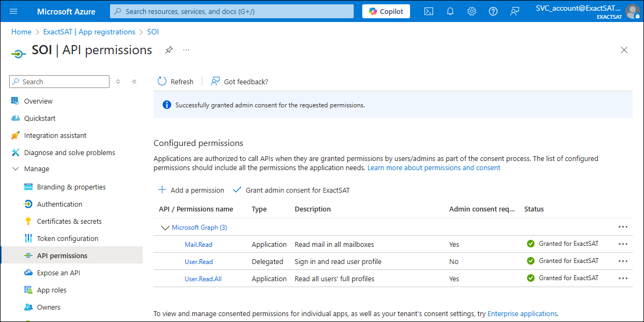The width and height of the screenshot is (644, 322).
Task: Open the notifications bell
Action: (x=450, y=11)
